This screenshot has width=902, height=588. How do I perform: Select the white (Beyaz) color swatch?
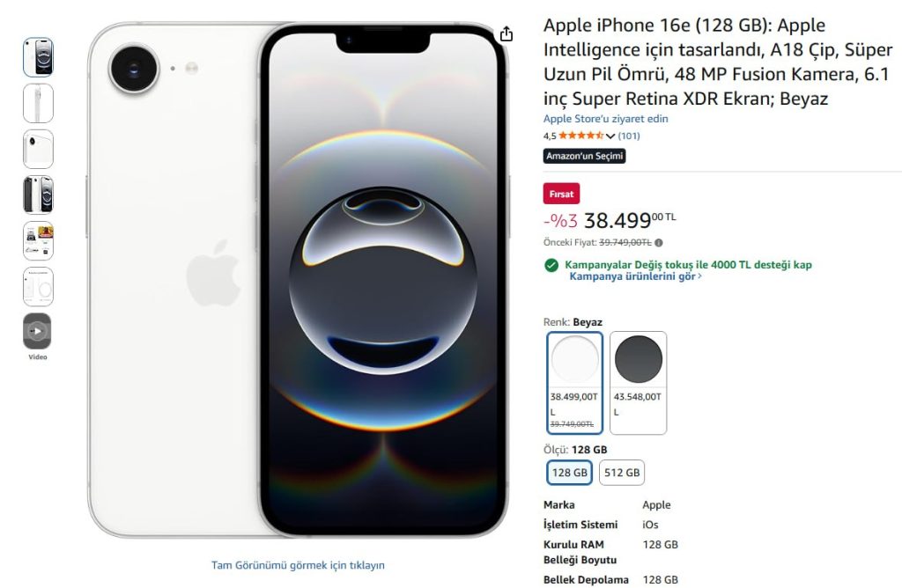[574, 382]
